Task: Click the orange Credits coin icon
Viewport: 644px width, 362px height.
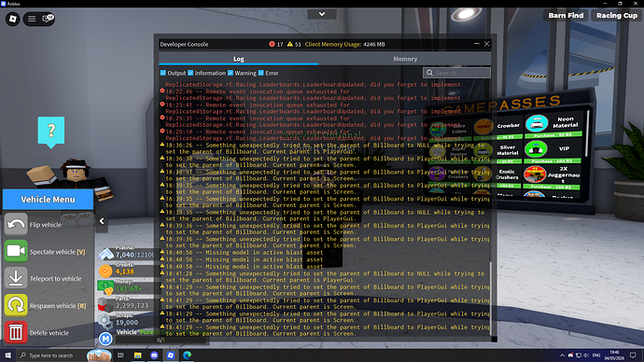Action: (x=105, y=271)
